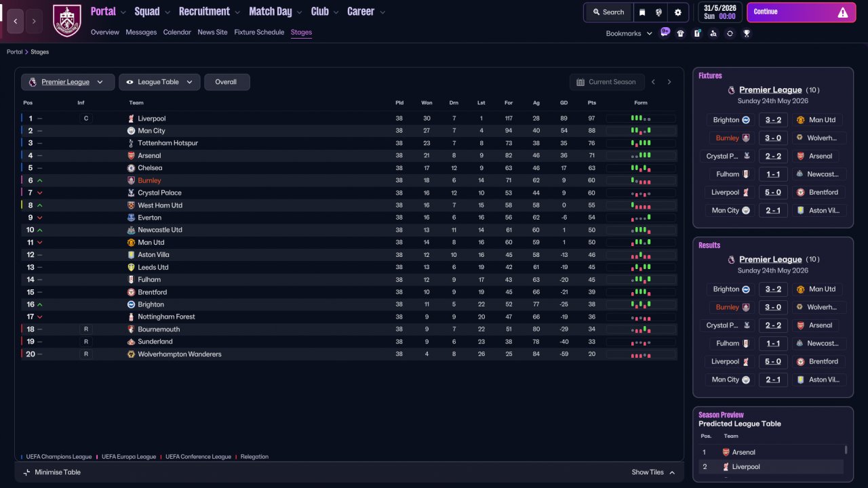Open the 9+ notifications speech bubble
Image resolution: width=868 pixels, height=488 pixels.
tap(665, 32)
